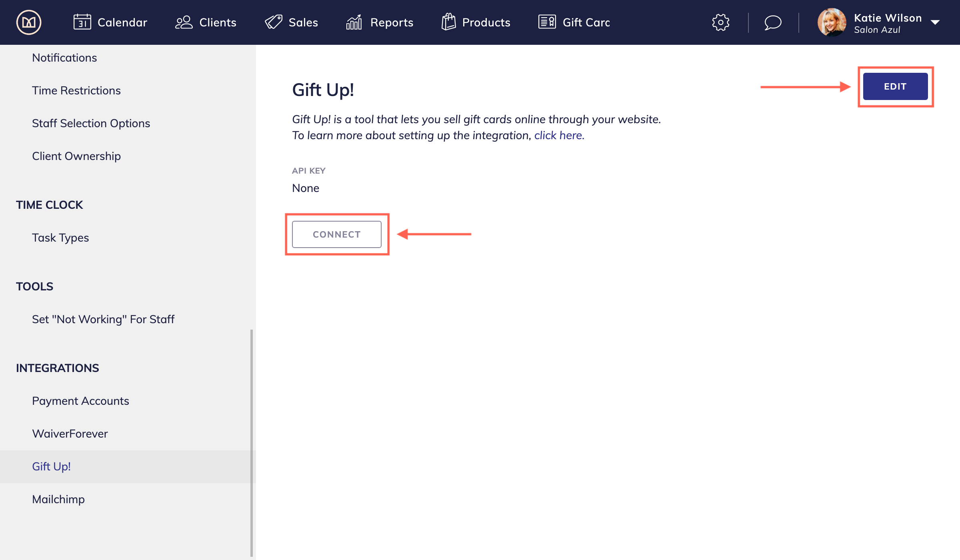Screen dimensions: 960x560
Task: Open the WaiverForever settings
Action: pyautogui.click(x=70, y=433)
